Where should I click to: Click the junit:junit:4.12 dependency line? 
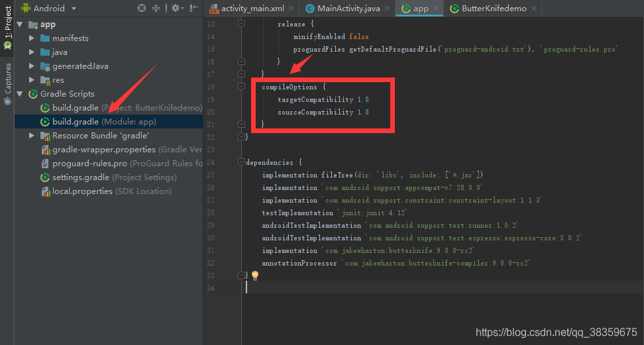(334, 213)
